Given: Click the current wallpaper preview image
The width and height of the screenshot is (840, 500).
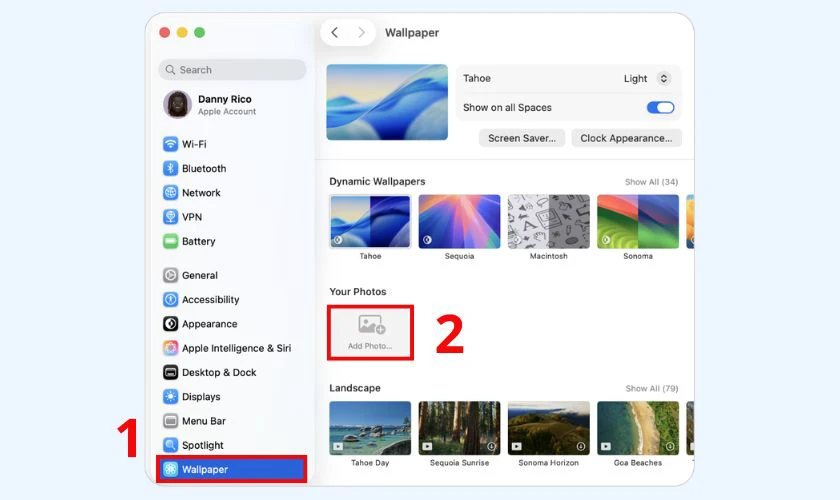Looking at the screenshot, I should pyautogui.click(x=387, y=102).
